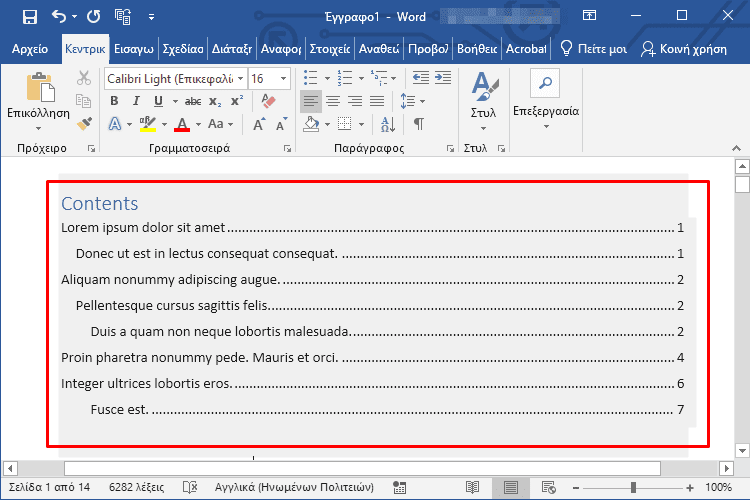Center the paragraph text
The height and width of the screenshot is (500, 750).
[x=333, y=101]
